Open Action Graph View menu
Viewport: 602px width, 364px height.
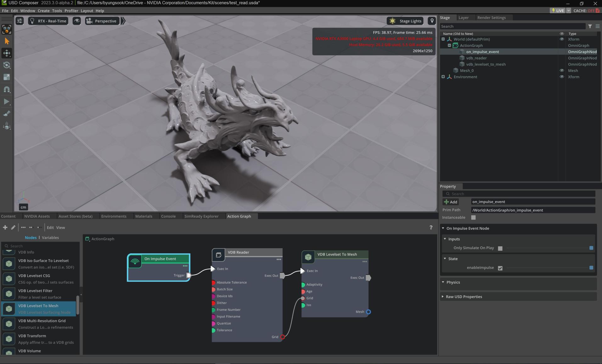pyautogui.click(x=60, y=227)
